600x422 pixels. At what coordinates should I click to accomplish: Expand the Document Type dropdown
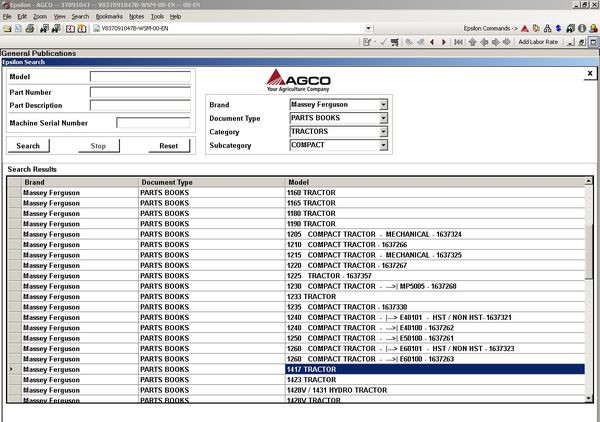[x=383, y=118]
